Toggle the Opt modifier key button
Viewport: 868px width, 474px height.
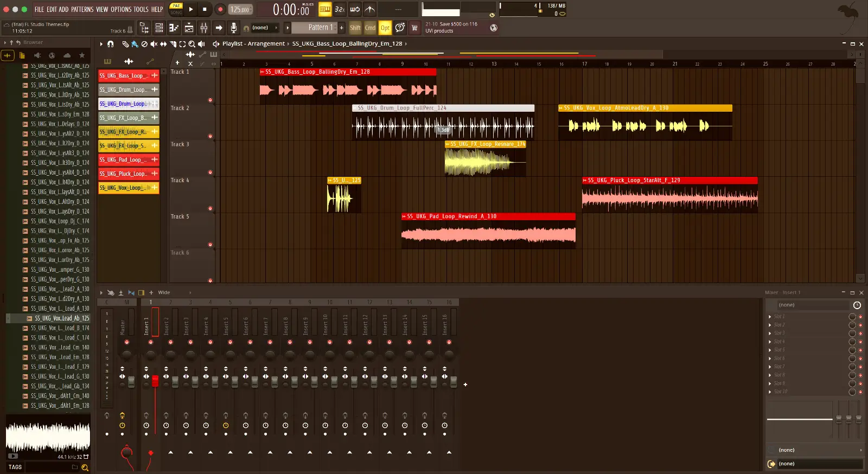385,28
